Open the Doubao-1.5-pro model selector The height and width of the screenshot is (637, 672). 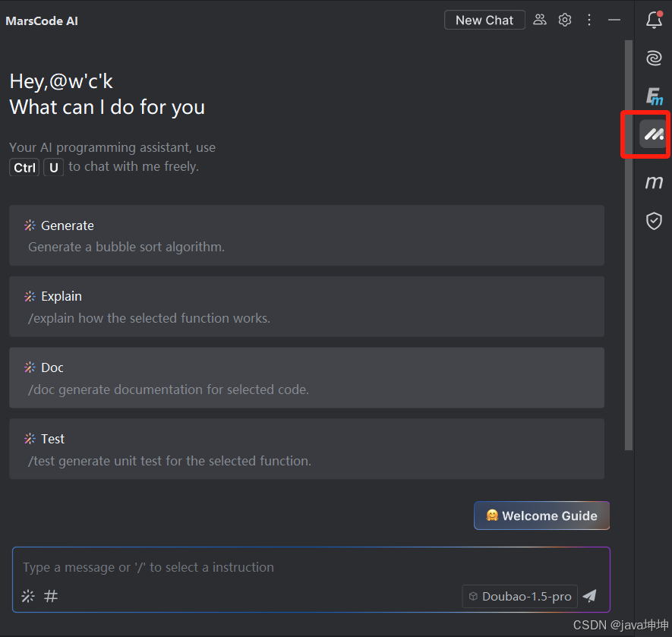520,596
